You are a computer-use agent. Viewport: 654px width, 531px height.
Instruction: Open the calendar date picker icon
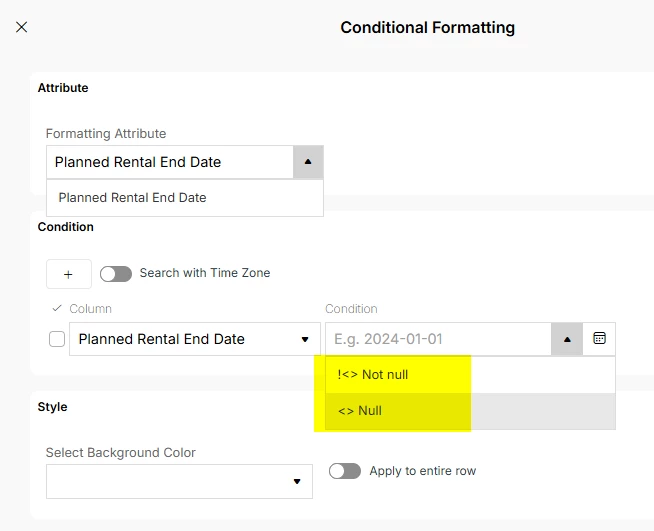[600, 339]
